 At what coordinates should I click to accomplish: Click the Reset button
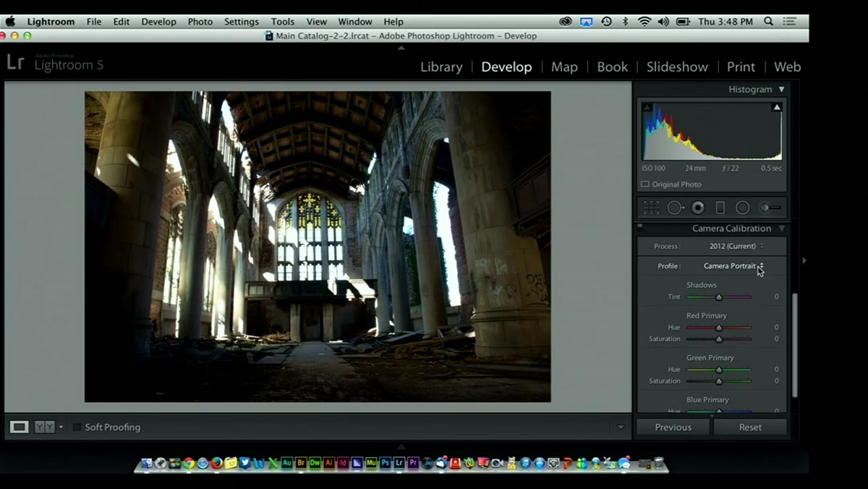750,427
